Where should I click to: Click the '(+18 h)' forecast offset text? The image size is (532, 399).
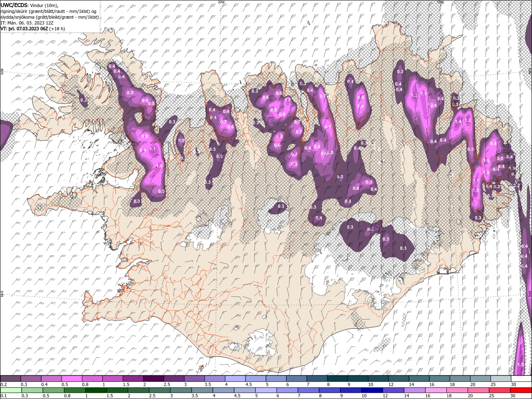point(57,29)
